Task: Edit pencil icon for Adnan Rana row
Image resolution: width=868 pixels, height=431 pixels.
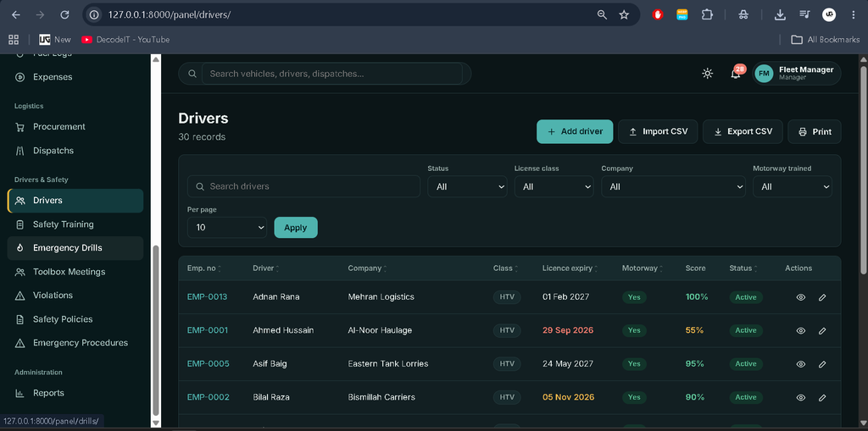Action: tap(822, 297)
